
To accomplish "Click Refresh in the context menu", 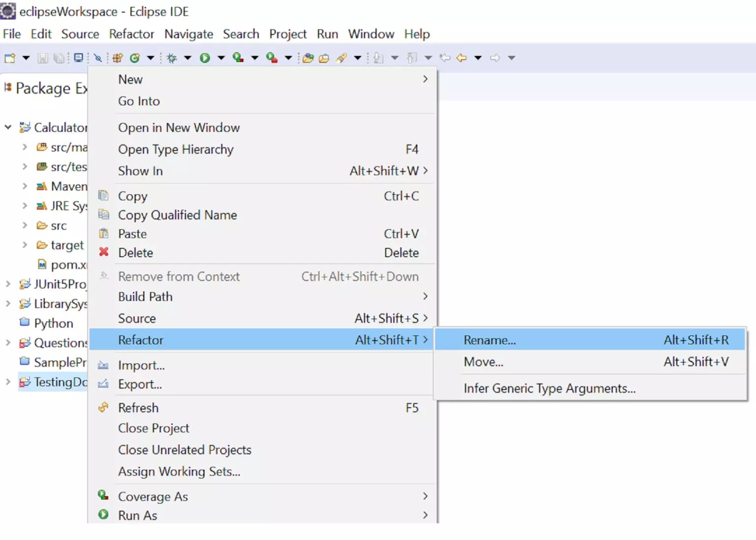I will (x=138, y=407).
